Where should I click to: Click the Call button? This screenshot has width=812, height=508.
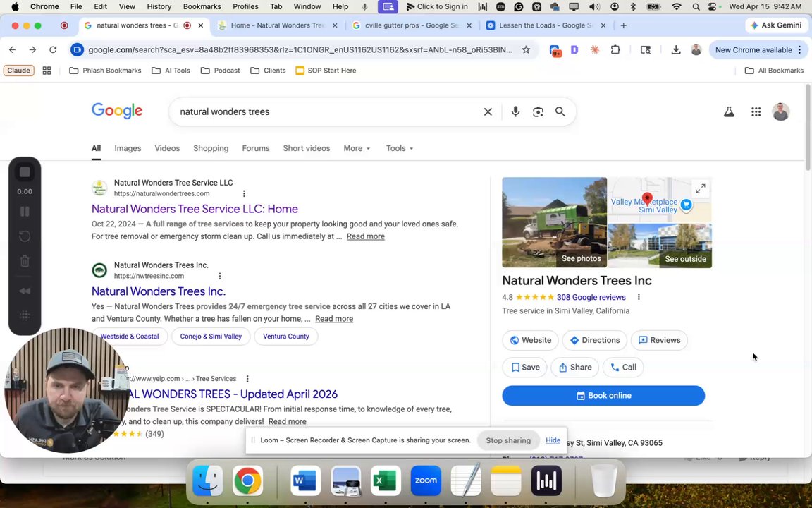pos(623,367)
